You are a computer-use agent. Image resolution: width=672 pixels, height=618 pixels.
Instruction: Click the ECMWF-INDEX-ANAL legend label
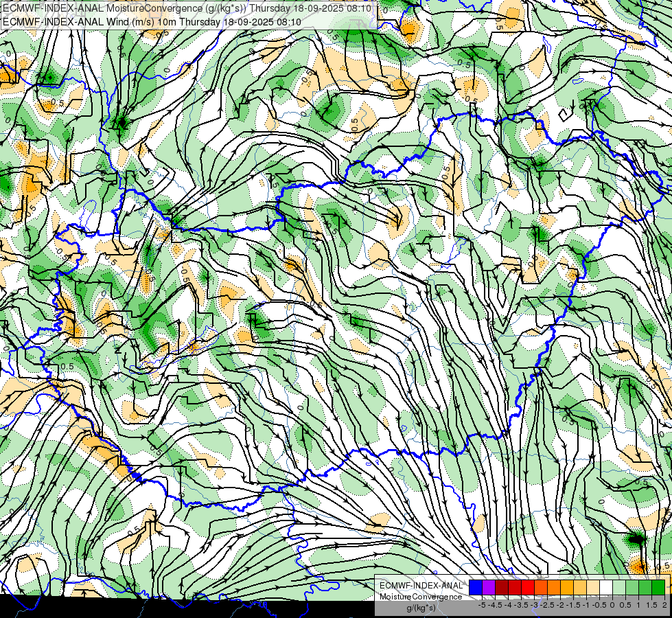[421, 586]
